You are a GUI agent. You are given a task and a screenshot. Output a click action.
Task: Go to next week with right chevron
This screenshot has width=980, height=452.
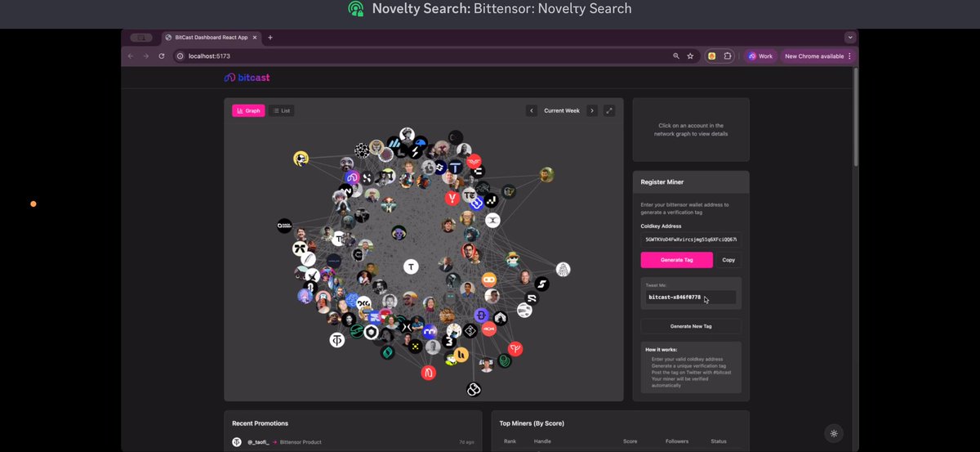click(592, 110)
